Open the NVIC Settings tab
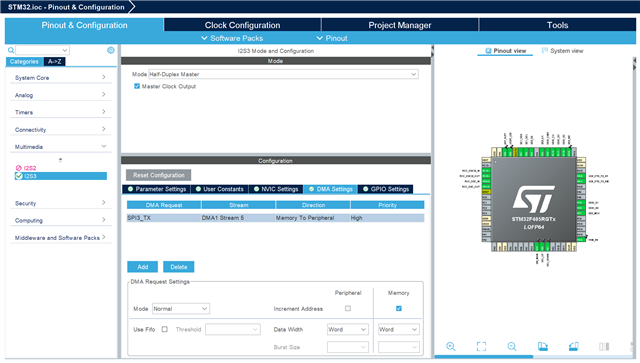 tap(276, 189)
